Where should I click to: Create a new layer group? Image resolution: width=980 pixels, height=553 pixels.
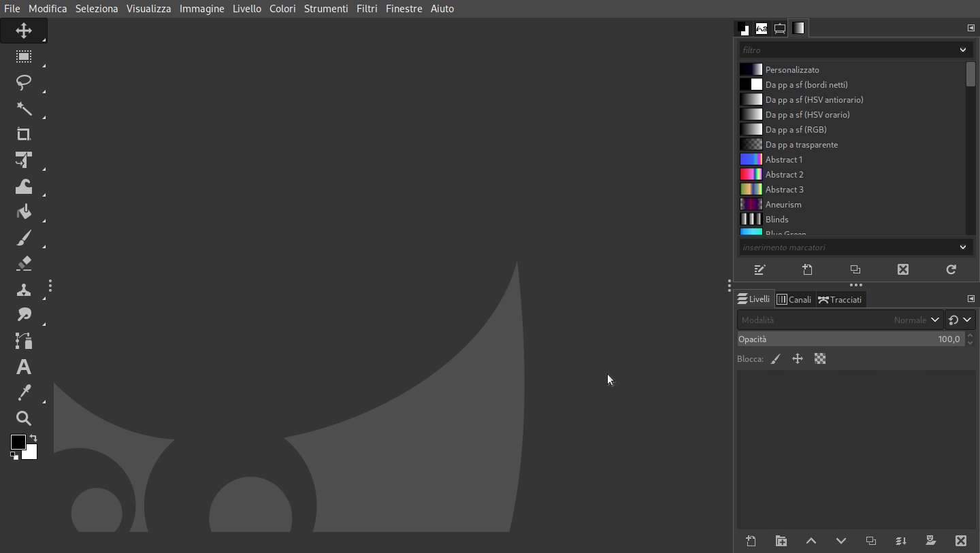point(781,541)
